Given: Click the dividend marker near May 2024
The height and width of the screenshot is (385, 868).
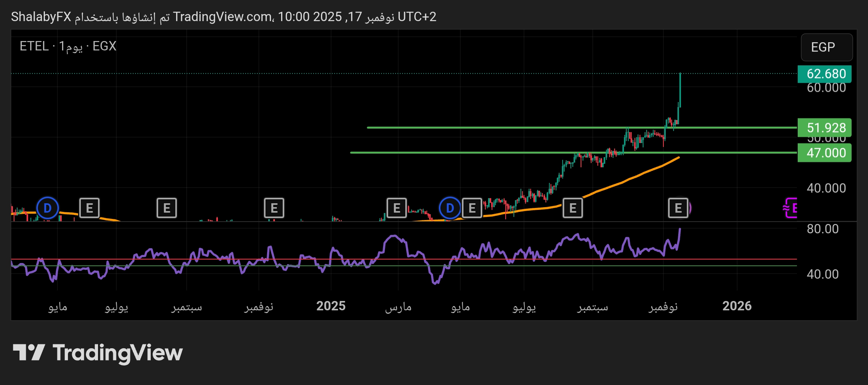Looking at the screenshot, I should (48, 208).
